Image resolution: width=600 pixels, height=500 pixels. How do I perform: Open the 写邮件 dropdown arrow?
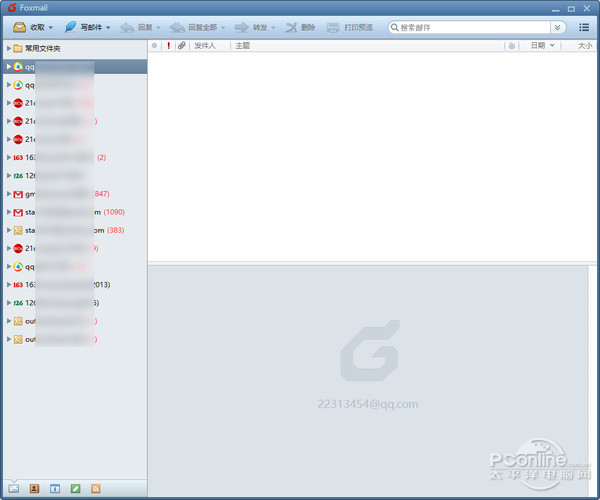point(108,28)
